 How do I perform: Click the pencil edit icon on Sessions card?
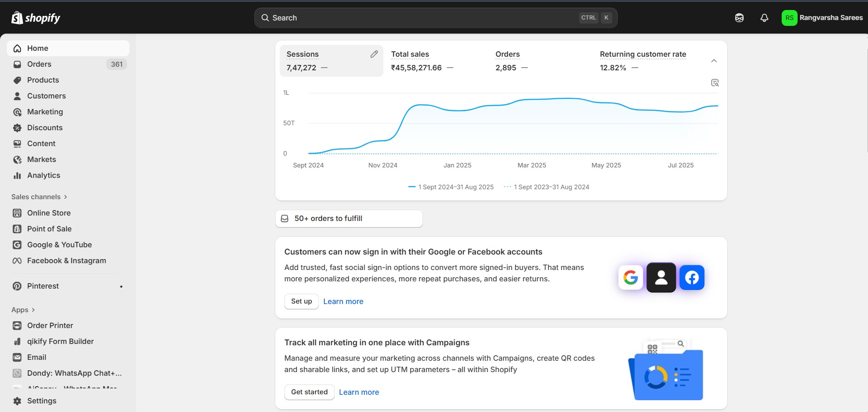(x=374, y=54)
